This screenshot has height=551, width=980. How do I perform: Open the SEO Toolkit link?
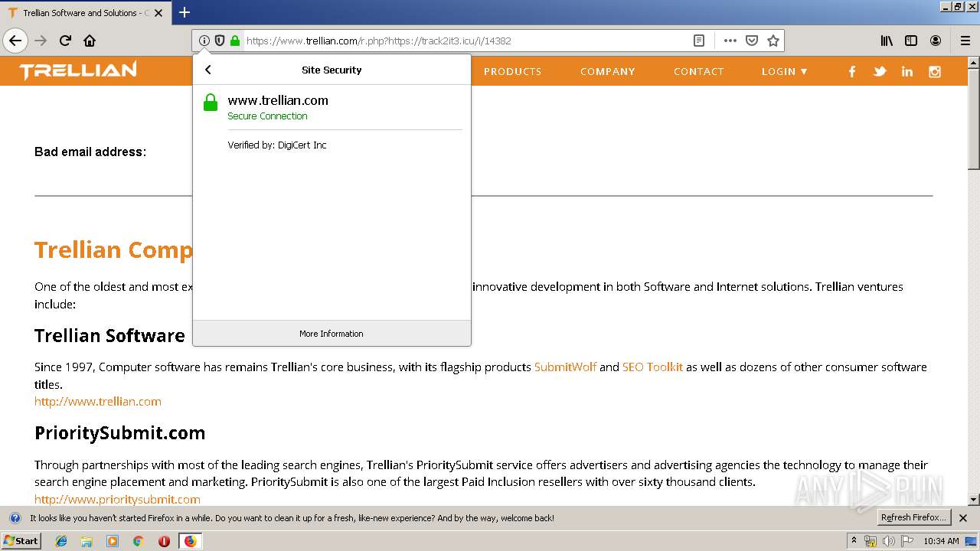652,367
